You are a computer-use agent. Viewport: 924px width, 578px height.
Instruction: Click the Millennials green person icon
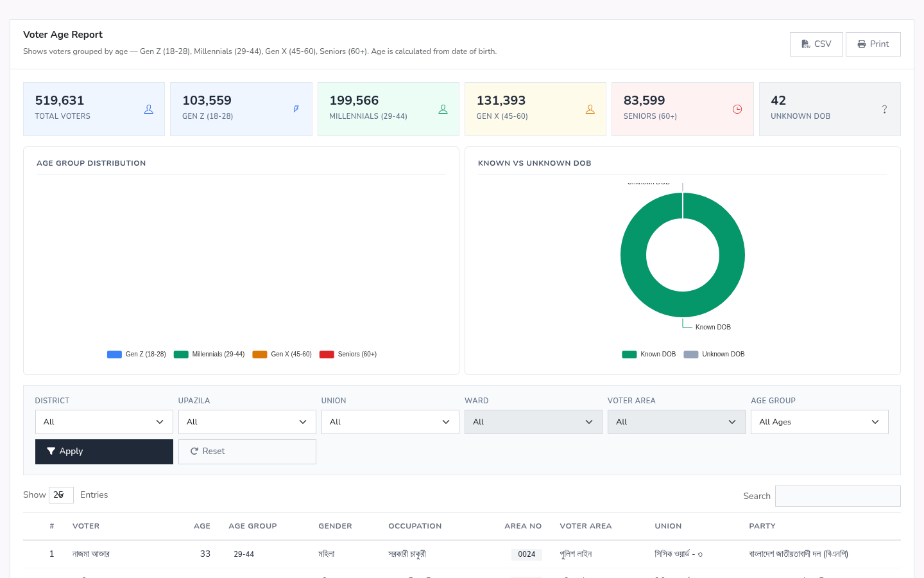coord(443,109)
